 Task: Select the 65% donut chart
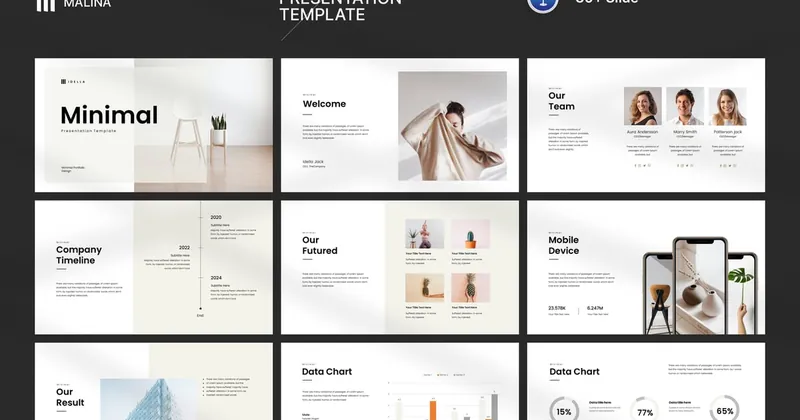pos(724,408)
